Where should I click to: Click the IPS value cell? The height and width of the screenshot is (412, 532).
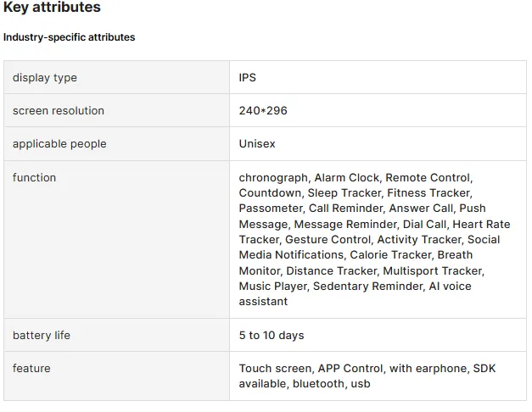[x=248, y=78]
